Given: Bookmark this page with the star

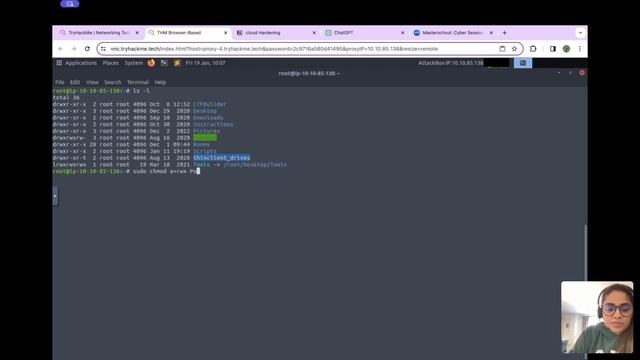Looking at the screenshot, I should [514, 49].
